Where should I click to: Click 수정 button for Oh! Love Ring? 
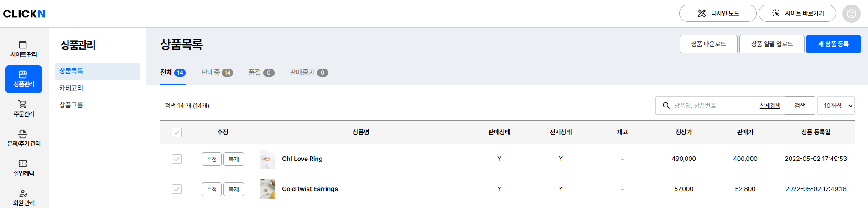tap(211, 159)
